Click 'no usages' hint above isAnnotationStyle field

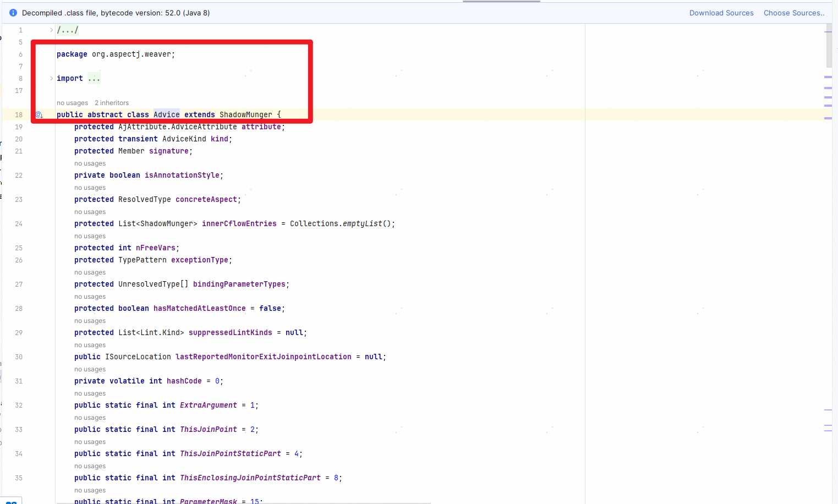90,163
